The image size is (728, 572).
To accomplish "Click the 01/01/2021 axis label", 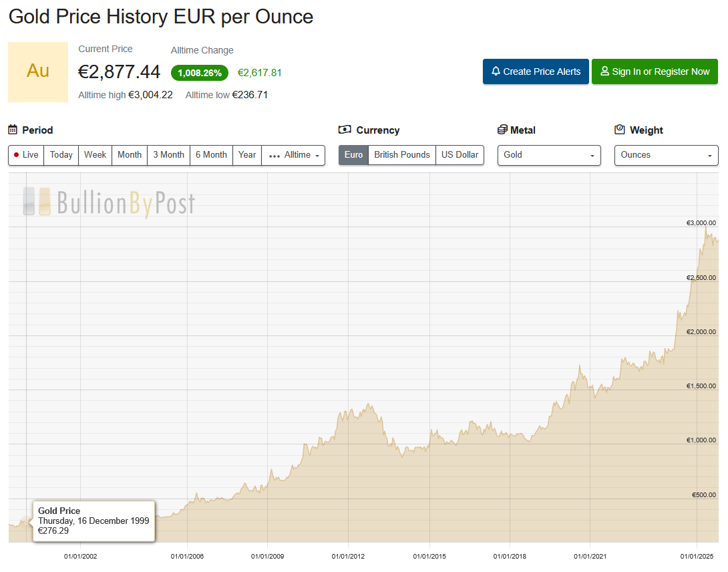I will click(x=590, y=556).
